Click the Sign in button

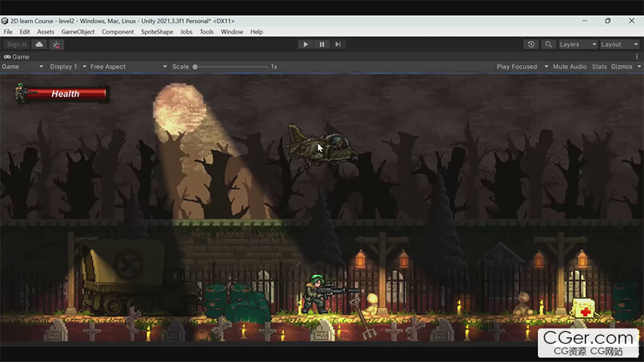(17, 45)
